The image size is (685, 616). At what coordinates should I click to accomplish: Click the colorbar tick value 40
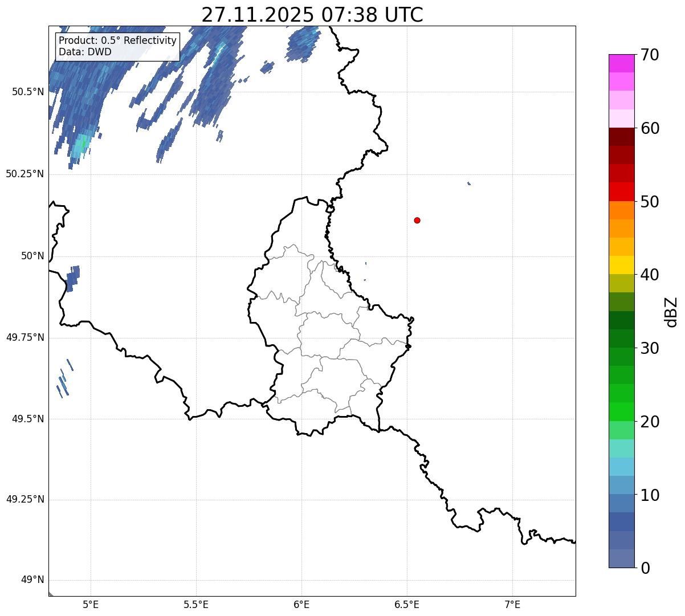(650, 275)
